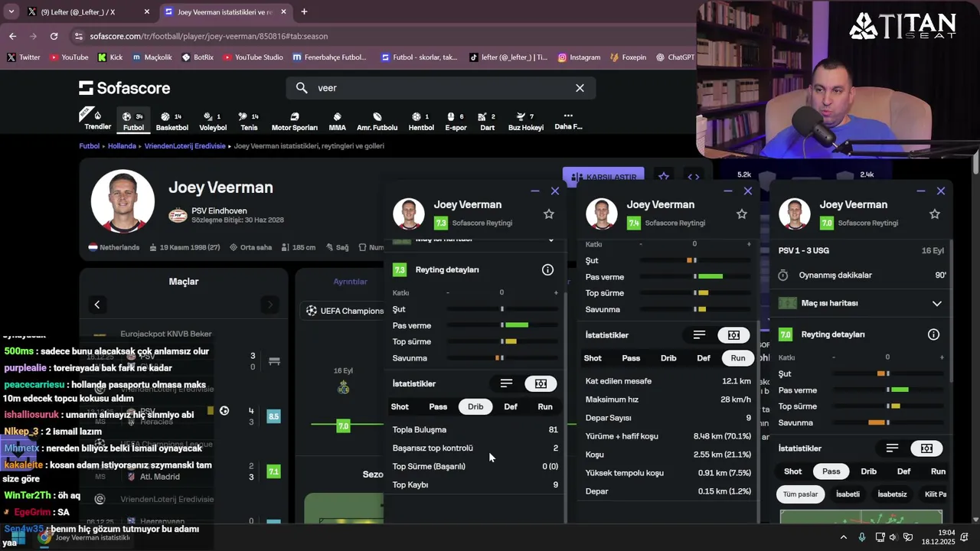Open the YouTube bookmark
This screenshot has height=551, width=980.
coord(68,57)
